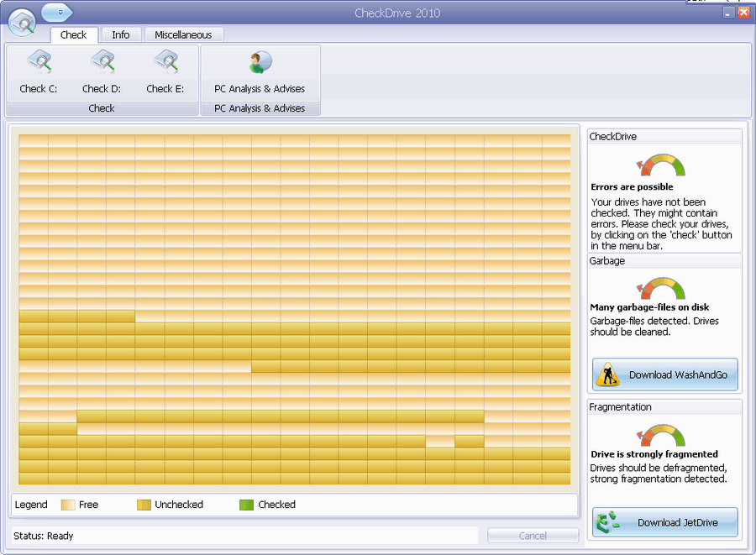The width and height of the screenshot is (756, 555).
Task: Click the Download WashAndGo button
Action: click(x=664, y=374)
